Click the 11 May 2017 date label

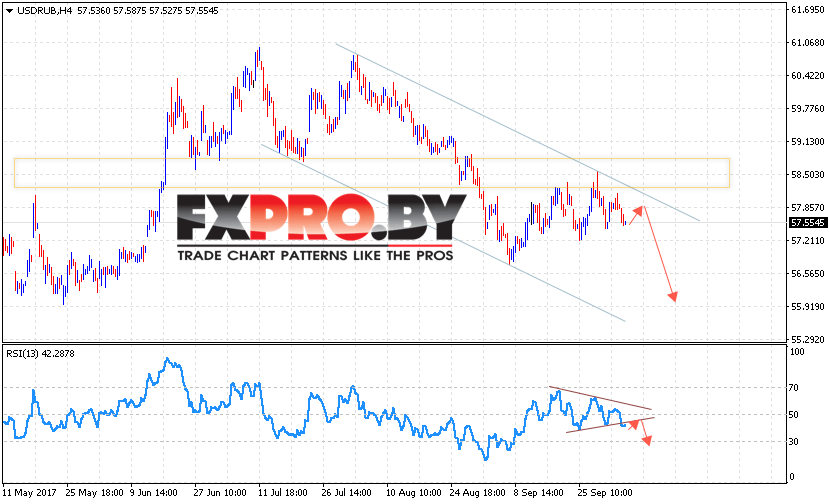click(x=29, y=493)
